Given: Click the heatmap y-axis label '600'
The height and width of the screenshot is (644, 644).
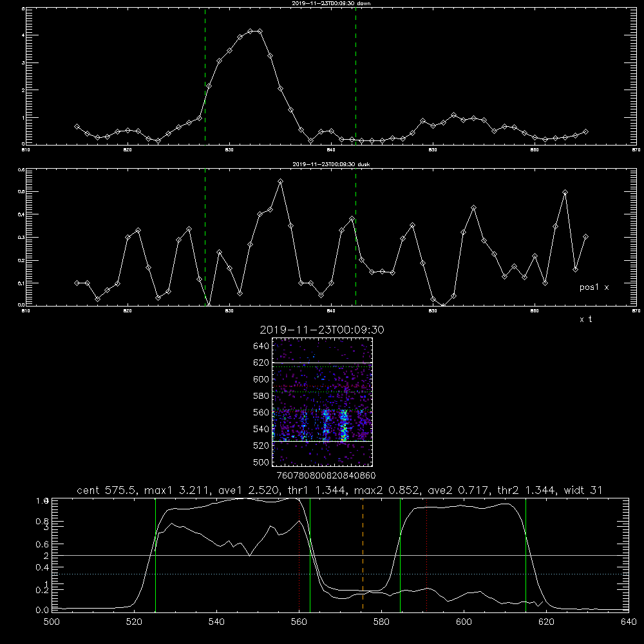Looking at the screenshot, I should click(x=261, y=379).
